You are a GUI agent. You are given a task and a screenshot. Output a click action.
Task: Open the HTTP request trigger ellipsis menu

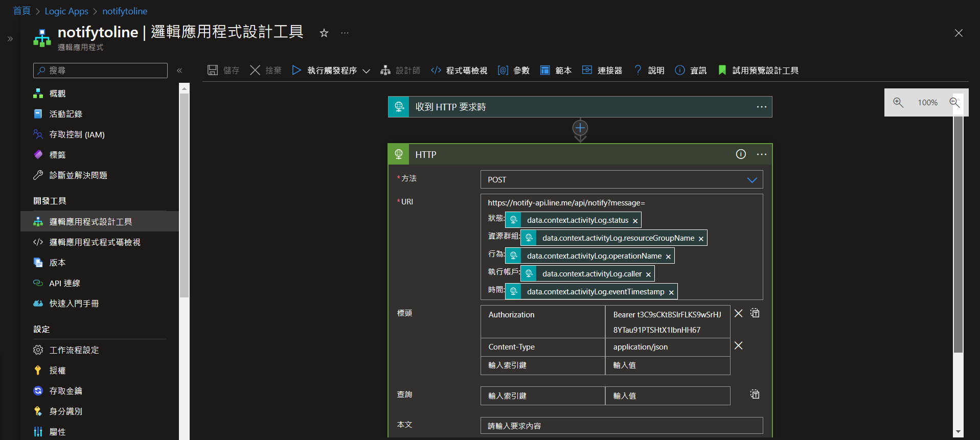coord(762,107)
